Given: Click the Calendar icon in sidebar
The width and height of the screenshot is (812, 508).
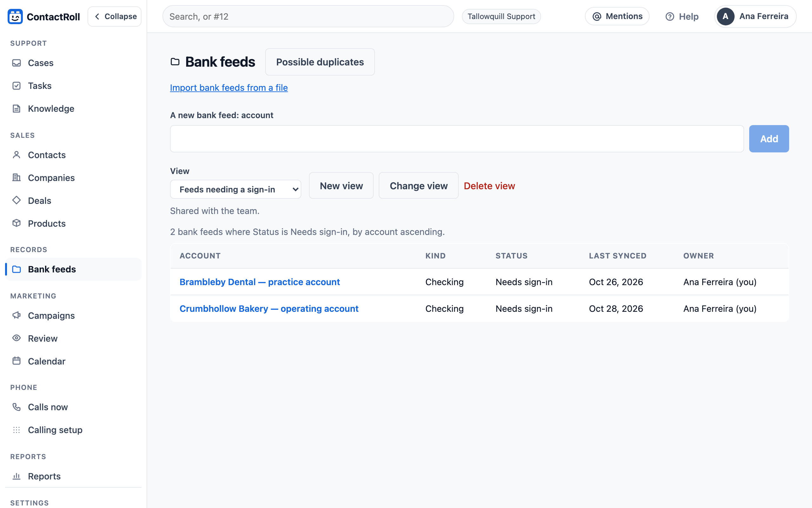Looking at the screenshot, I should pyautogui.click(x=16, y=361).
